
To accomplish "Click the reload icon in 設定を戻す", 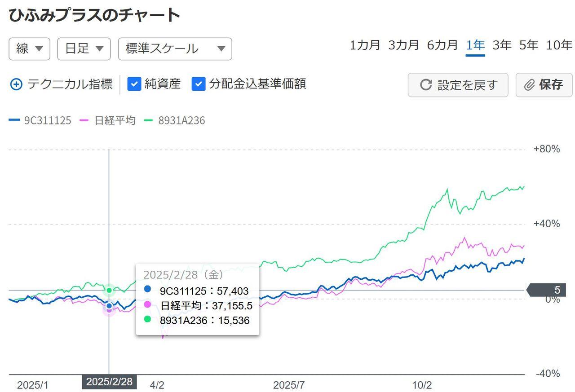I will 425,85.
